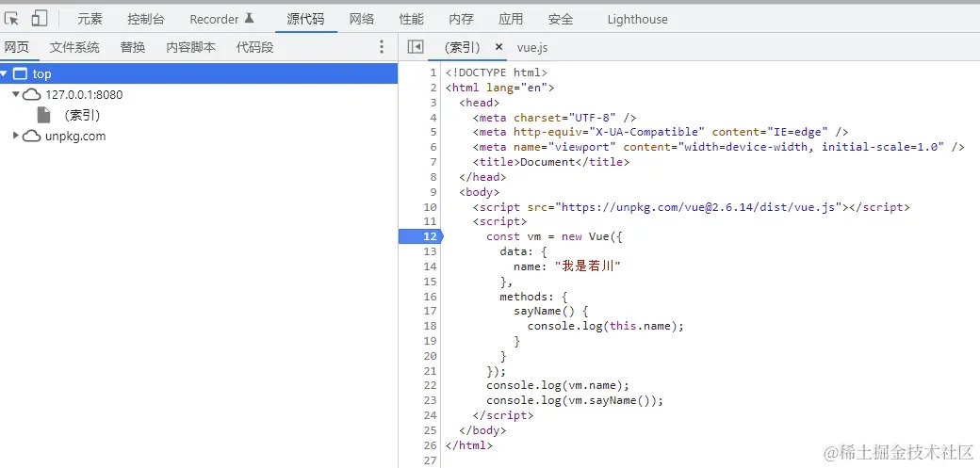
Task: Collapse the 127.0.0.1:8080 tree arrow
Action: [x=16, y=94]
